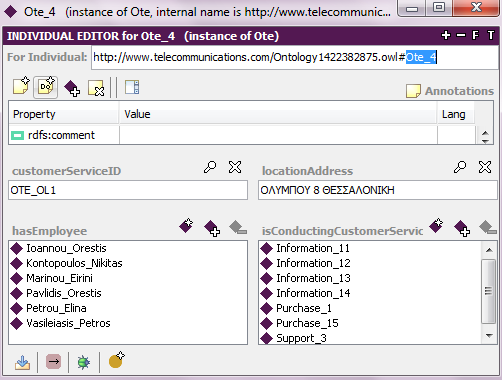Select Purchase_15 in the list
This screenshot has width=502, height=380.
(307, 323)
